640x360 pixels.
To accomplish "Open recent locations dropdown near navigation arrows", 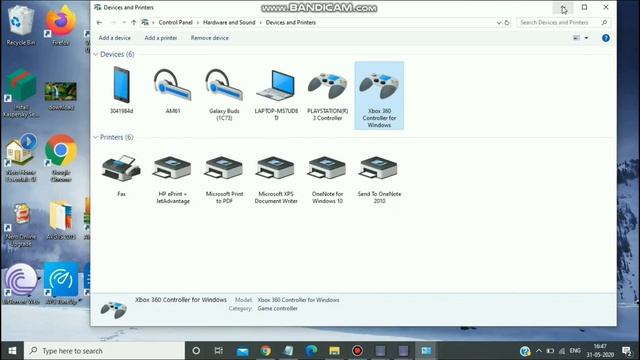I will tap(124, 22).
